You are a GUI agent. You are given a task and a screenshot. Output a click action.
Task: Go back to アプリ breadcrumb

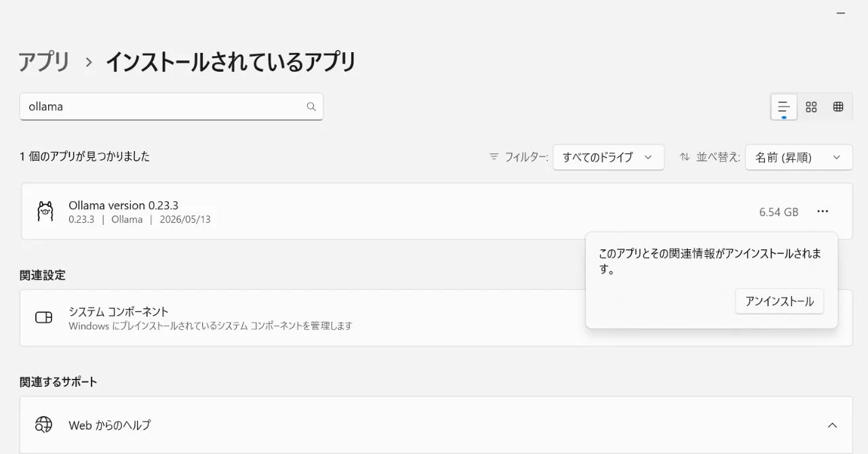coord(44,62)
